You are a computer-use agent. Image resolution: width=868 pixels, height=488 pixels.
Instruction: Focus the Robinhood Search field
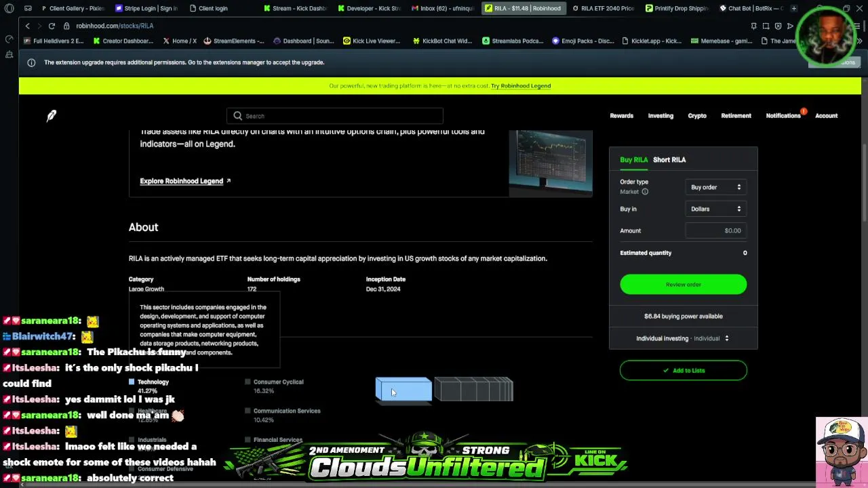[x=335, y=116]
